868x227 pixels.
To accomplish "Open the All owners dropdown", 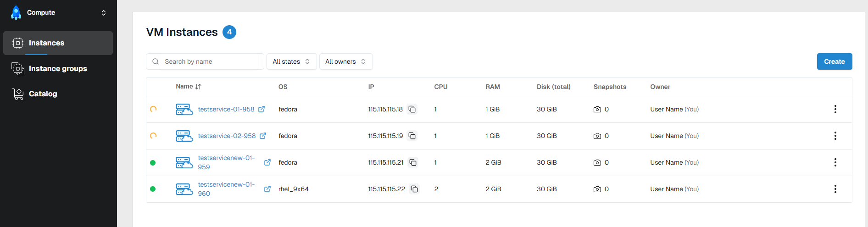I will coord(345,61).
